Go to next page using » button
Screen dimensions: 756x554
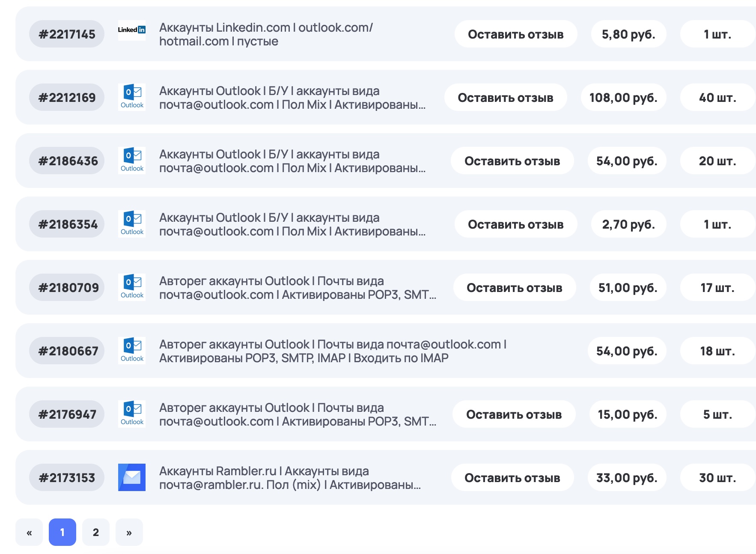[129, 532]
